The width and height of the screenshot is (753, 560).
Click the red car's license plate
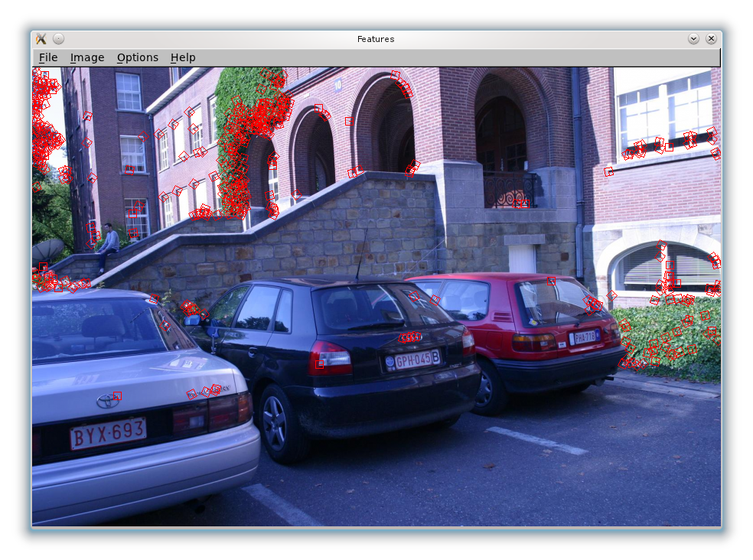(585, 337)
